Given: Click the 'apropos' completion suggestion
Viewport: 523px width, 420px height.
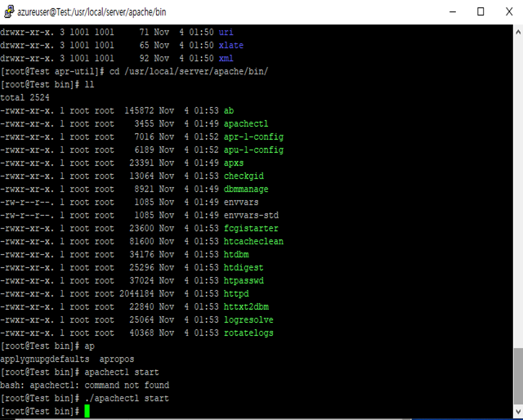Looking at the screenshot, I should click(x=117, y=360).
